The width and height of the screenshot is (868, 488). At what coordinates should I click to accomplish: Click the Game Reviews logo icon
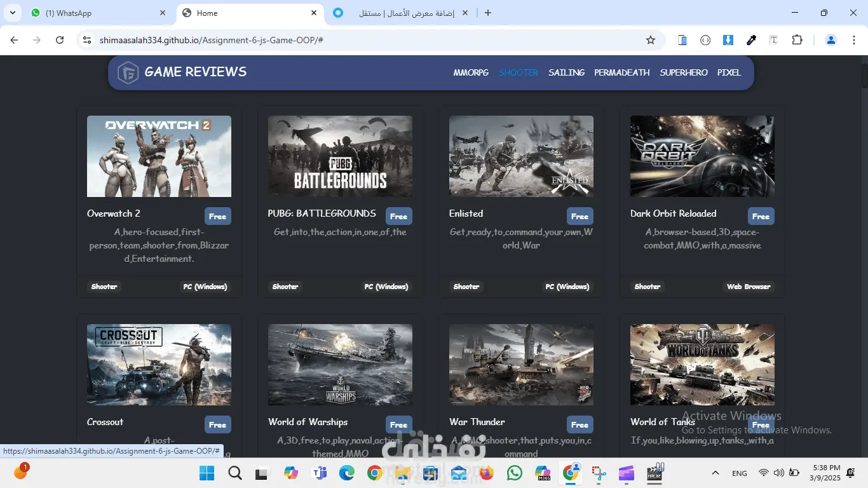coord(128,72)
